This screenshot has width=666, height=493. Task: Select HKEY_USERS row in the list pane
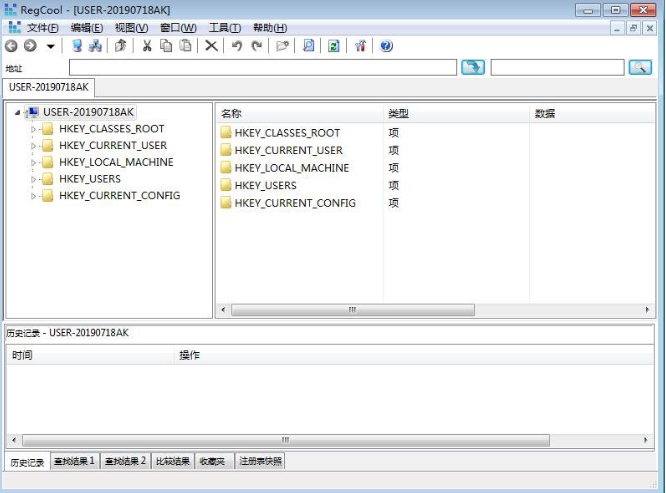click(x=265, y=186)
